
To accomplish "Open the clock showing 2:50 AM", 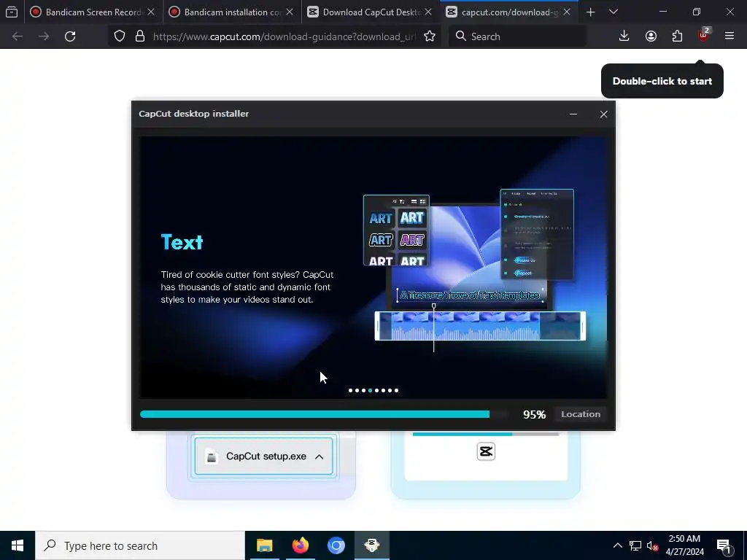I will point(684,545).
